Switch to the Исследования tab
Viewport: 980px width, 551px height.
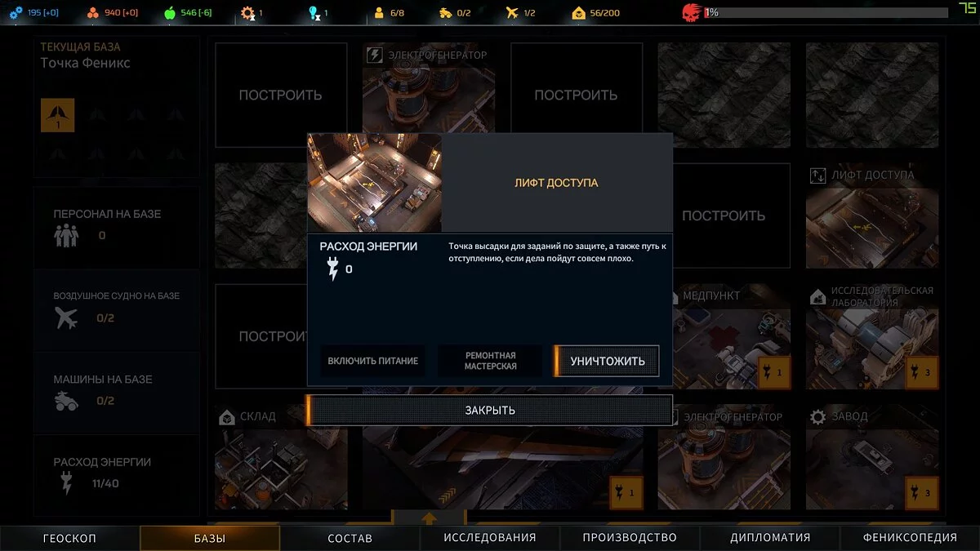[489, 538]
